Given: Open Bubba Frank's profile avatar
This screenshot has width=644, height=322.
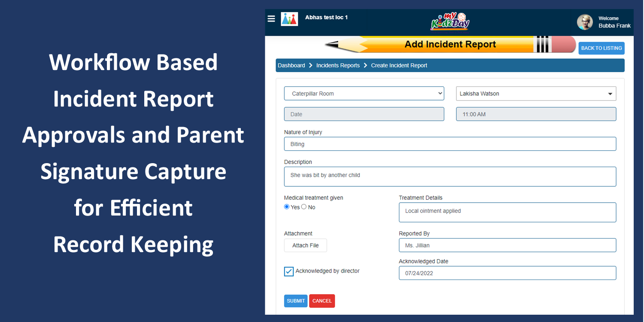Looking at the screenshot, I should pos(585,22).
